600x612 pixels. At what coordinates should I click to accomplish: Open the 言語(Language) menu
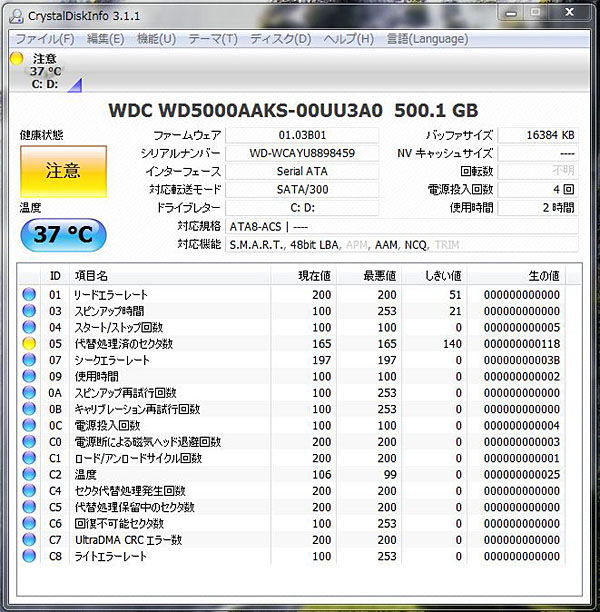point(427,39)
